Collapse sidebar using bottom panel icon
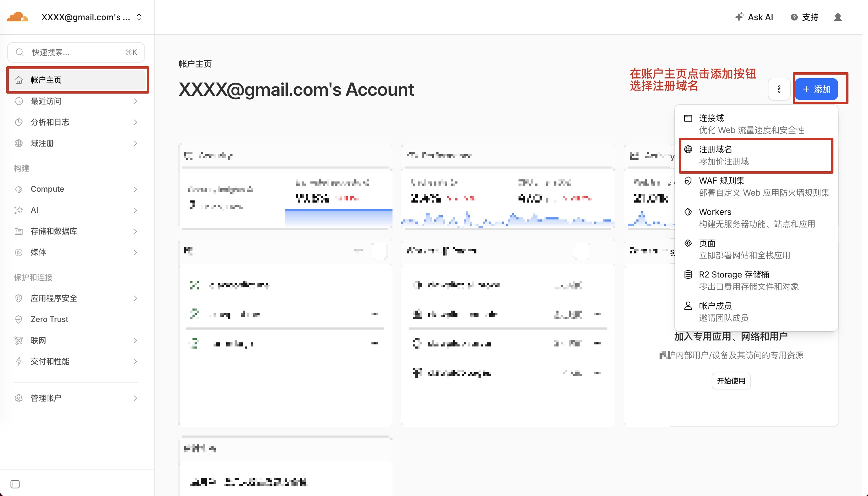Viewport: 868px width, 496px height. pos(15,484)
